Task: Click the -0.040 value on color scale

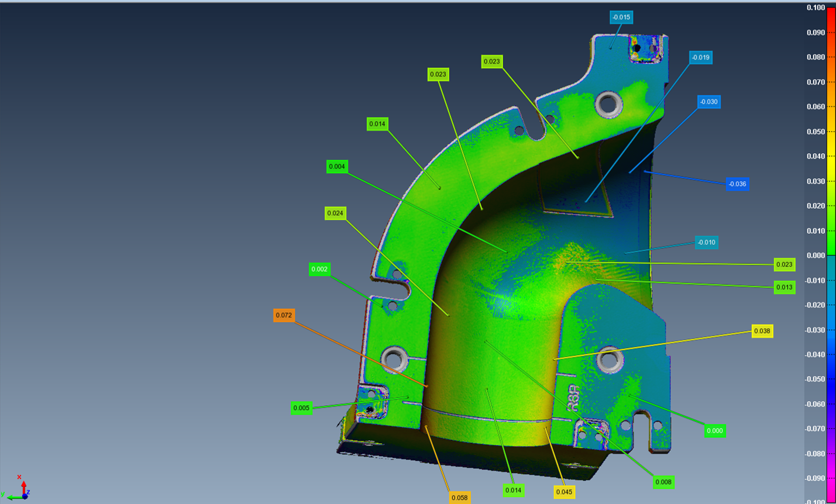Action: [x=814, y=355]
